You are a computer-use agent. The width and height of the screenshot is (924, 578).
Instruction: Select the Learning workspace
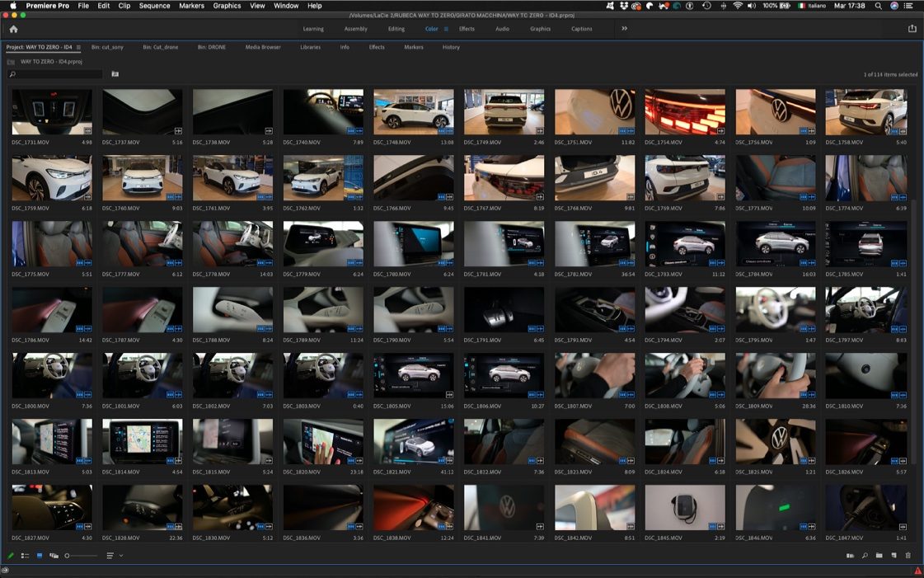[313, 29]
